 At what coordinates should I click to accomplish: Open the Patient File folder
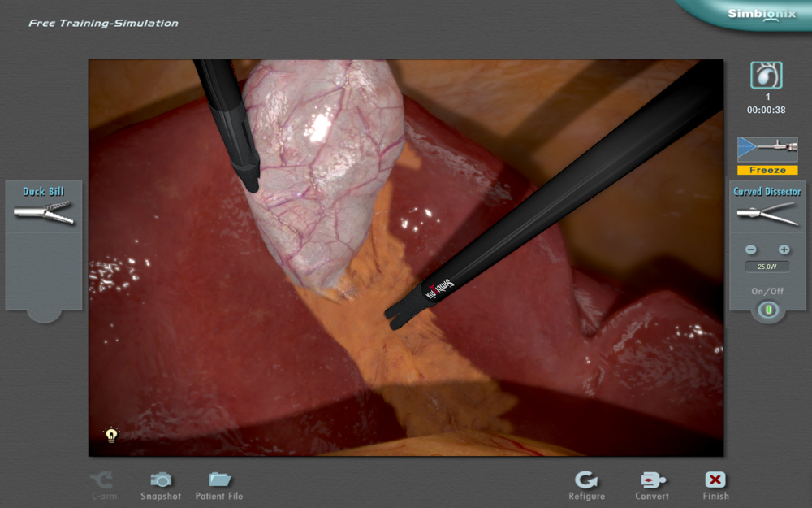click(219, 480)
